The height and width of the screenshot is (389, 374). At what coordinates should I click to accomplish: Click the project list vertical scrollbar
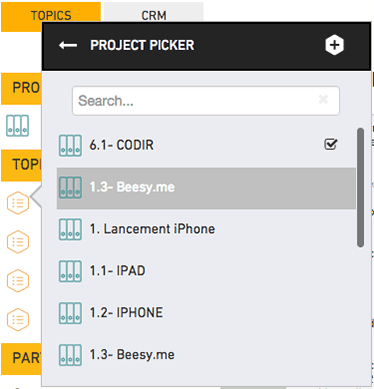360,187
